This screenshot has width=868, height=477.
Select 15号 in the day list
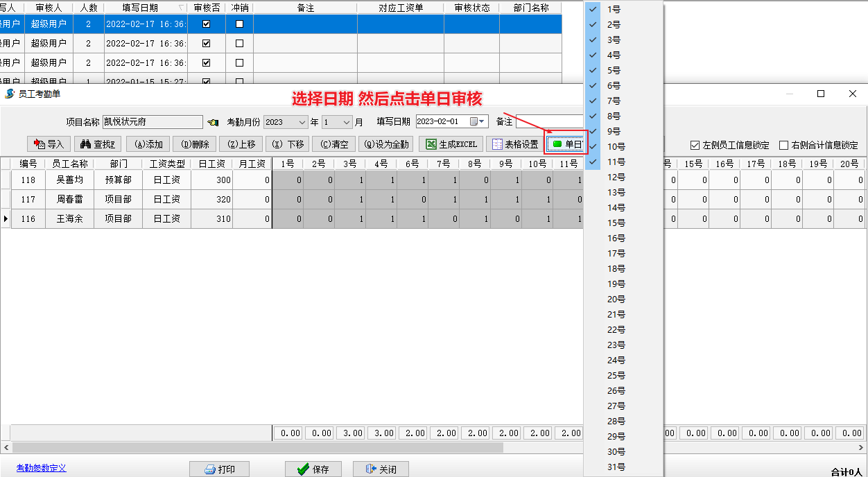point(616,223)
